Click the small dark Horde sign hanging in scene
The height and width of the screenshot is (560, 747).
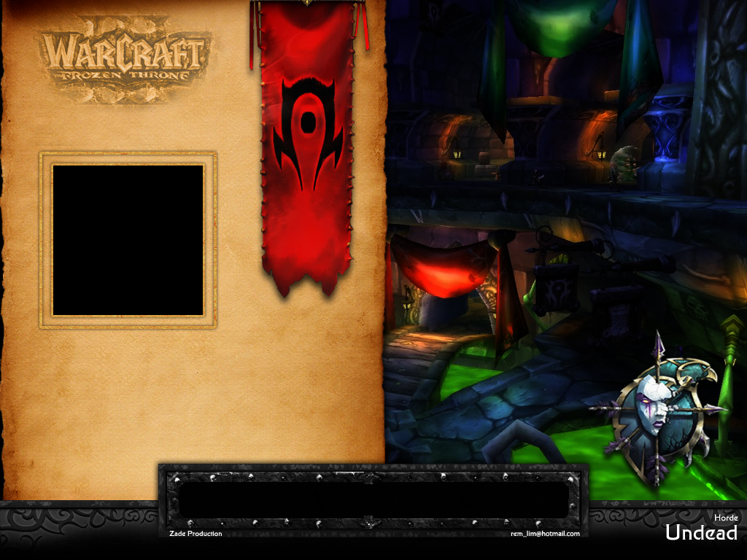tap(555, 288)
